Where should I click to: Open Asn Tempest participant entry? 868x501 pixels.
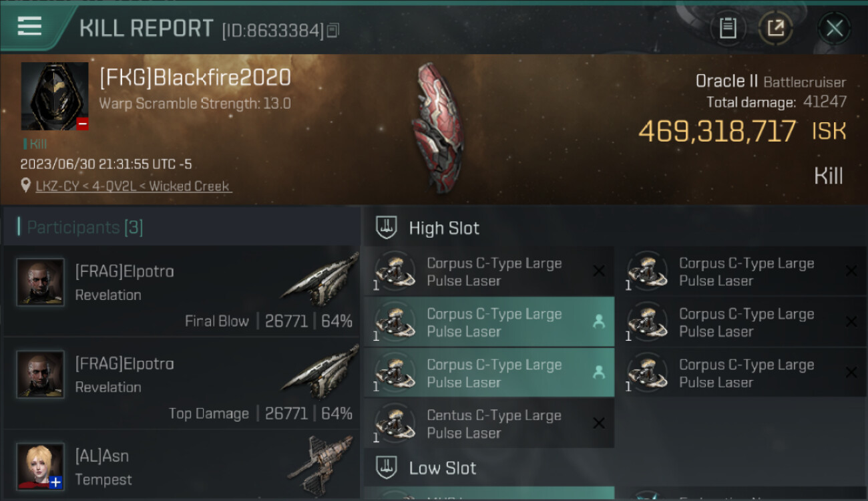182,466
